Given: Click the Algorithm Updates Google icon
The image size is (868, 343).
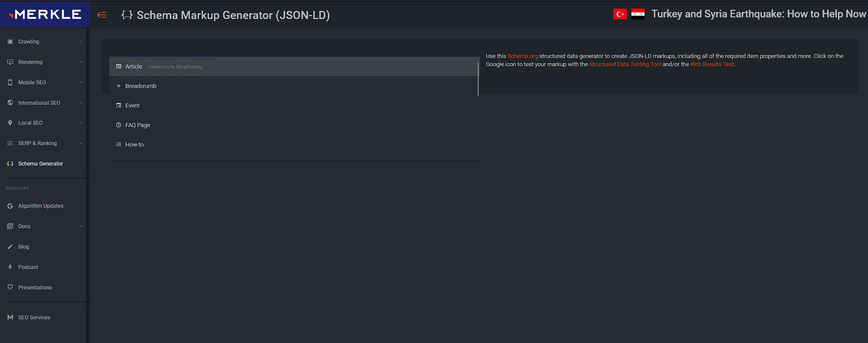Looking at the screenshot, I should coord(10,206).
